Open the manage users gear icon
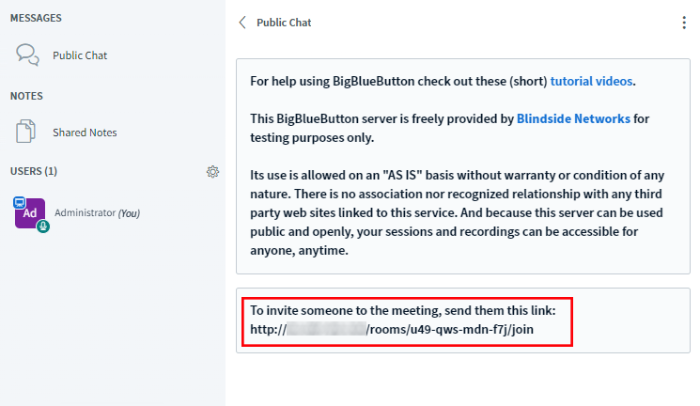 (x=212, y=171)
